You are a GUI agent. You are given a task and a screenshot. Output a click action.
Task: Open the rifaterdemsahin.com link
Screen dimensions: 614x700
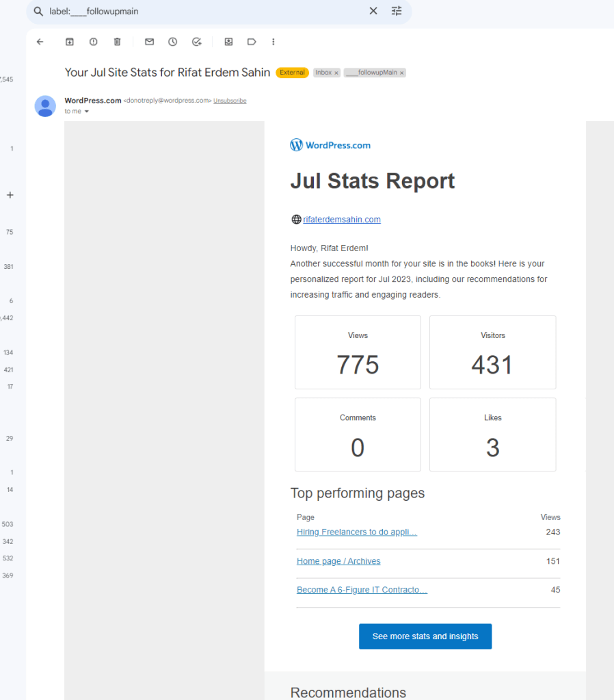[x=342, y=220]
